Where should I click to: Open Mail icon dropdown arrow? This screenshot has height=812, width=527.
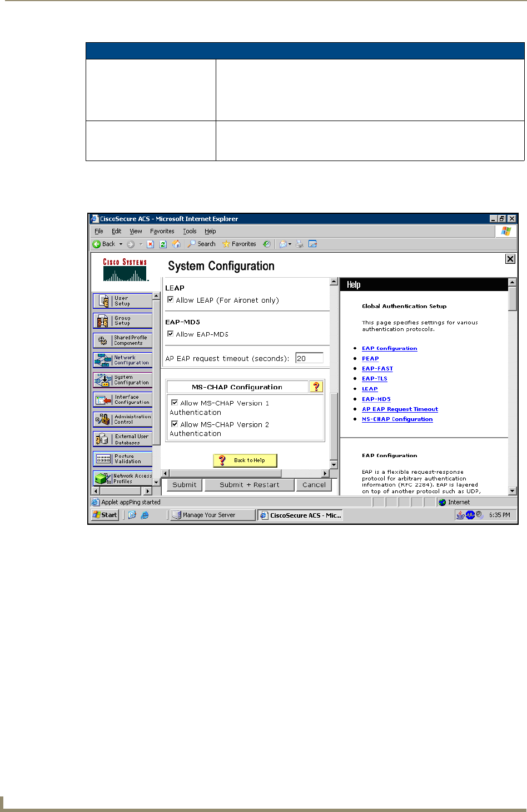(x=290, y=244)
